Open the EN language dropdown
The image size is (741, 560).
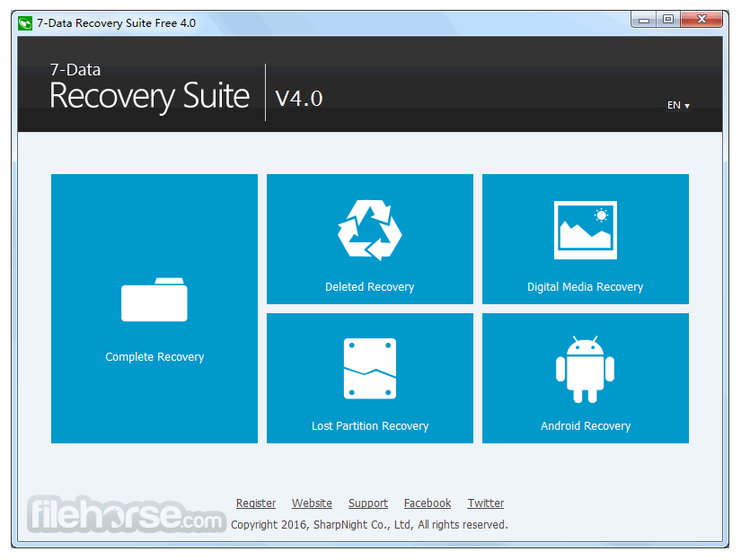click(678, 105)
